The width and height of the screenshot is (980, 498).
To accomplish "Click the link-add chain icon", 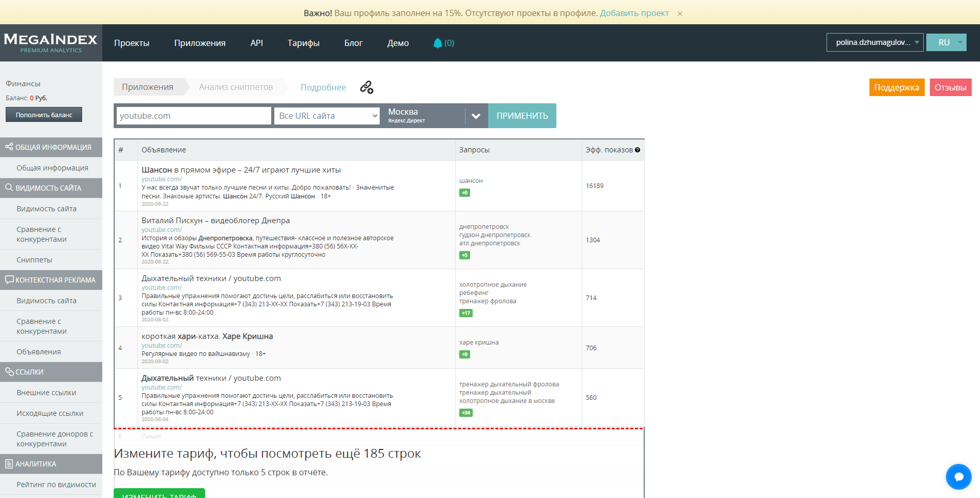I will coord(367,87).
